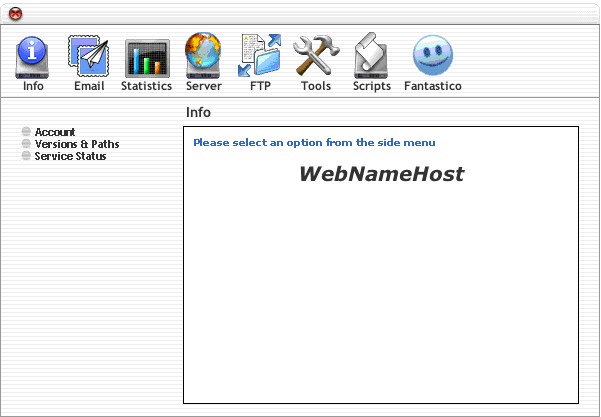Click the bullet beside Service Status

pos(26,156)
